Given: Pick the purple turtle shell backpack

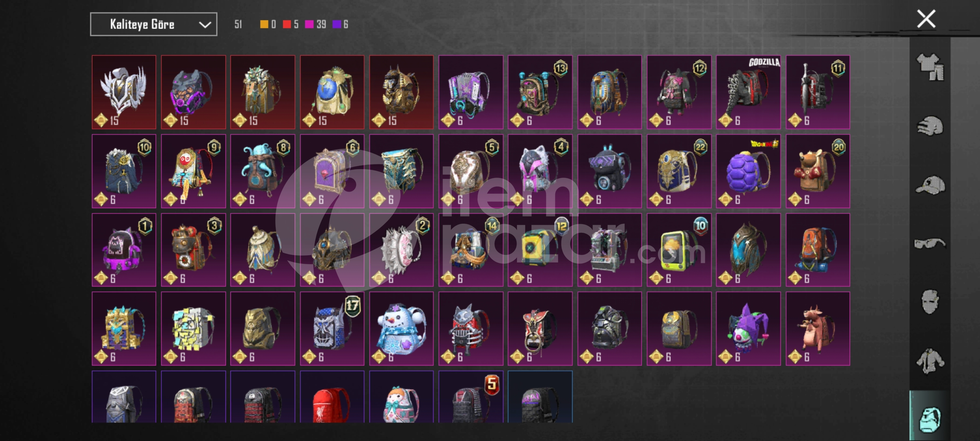Looking at the screenshot, I should pyautogui.click(x=748, y=171).
